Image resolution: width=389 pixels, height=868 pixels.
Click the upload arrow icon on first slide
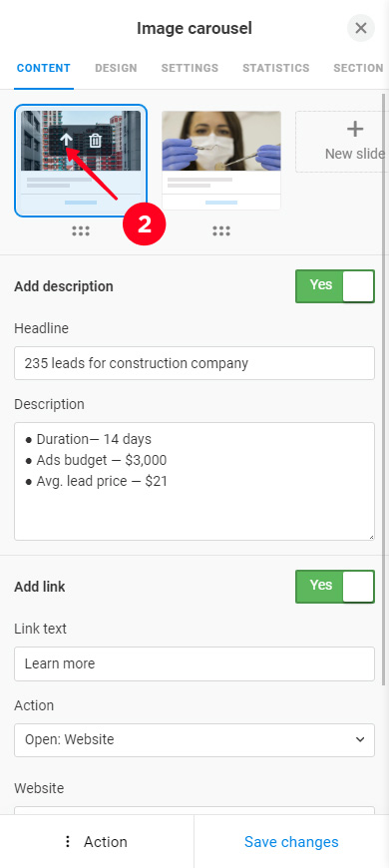coord(66,140)
